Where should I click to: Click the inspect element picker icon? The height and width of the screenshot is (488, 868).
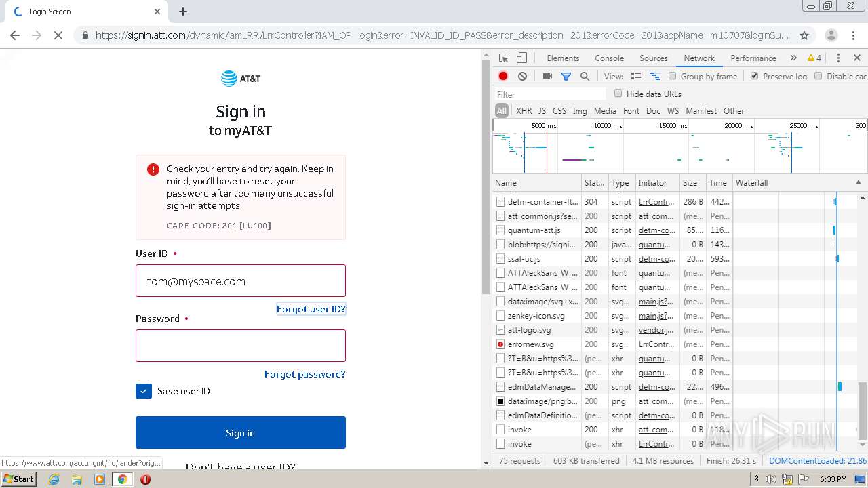click(x=503, y=58)
